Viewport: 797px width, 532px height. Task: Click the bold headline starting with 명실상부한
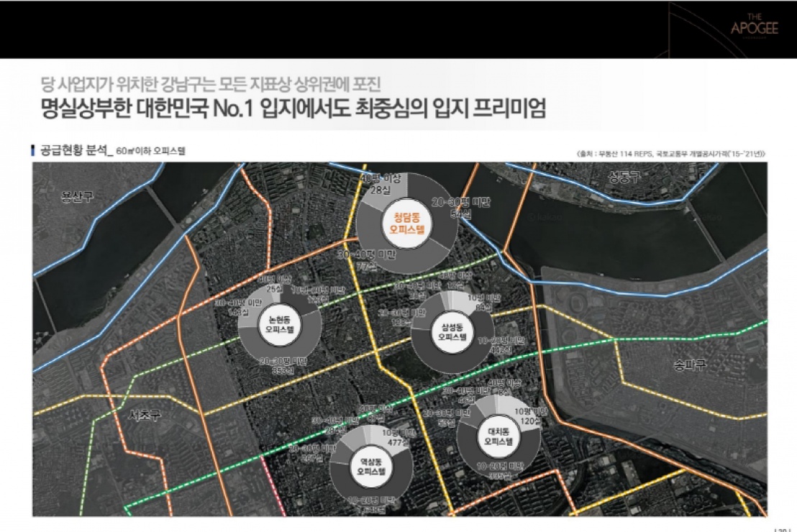[293, 110]
